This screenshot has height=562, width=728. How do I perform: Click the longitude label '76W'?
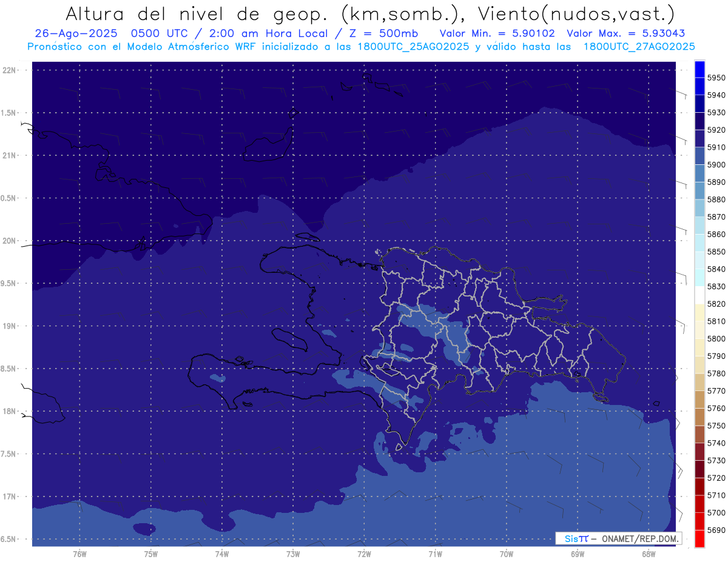(x=79, y=554)
